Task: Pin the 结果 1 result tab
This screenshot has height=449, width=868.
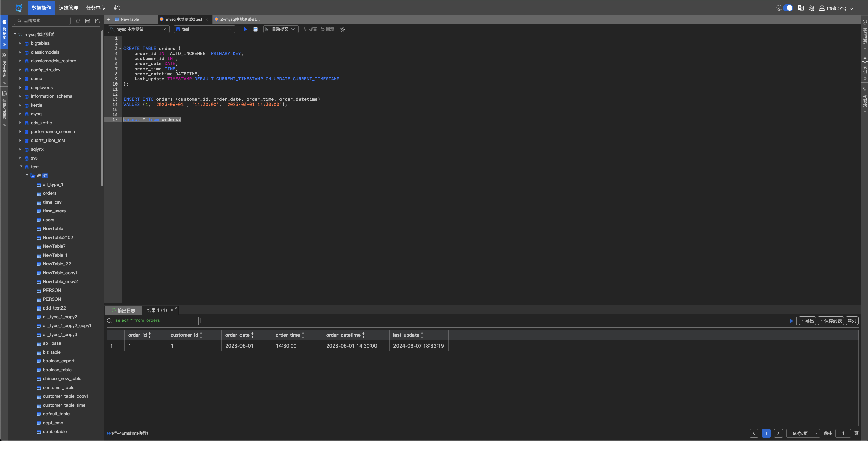Action: click(171, 310)
